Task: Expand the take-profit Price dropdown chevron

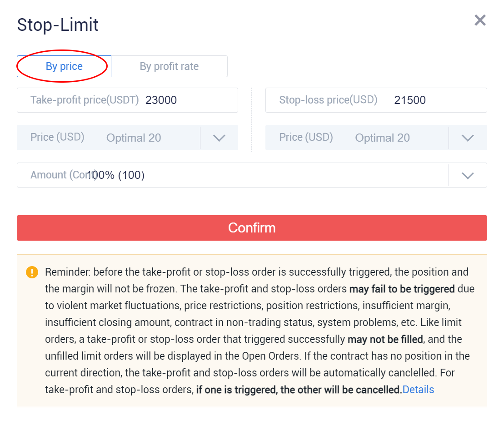Action: coord(219,138)
